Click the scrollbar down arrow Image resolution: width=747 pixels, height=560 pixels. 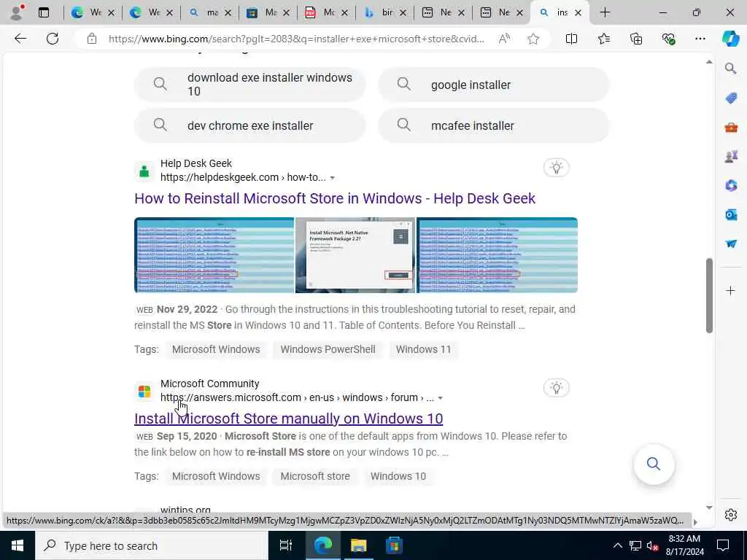(709, 507)
